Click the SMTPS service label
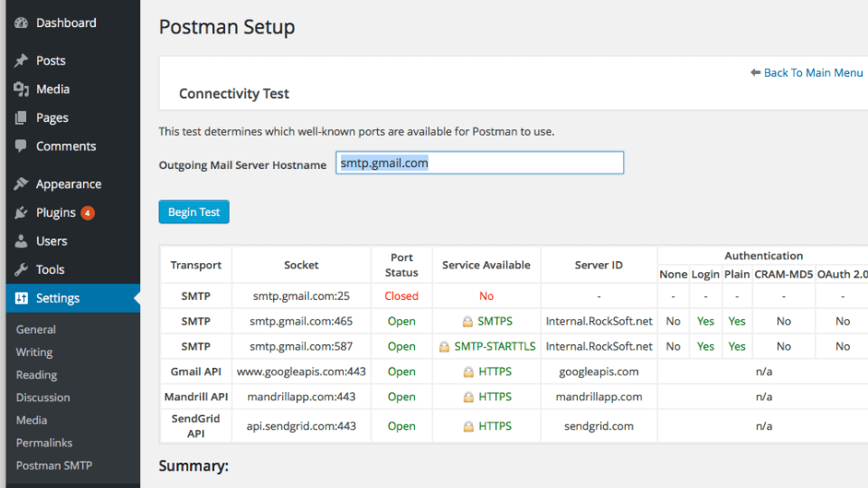The width and height of the screenshot is (868, 488). [x=495, y=321]
